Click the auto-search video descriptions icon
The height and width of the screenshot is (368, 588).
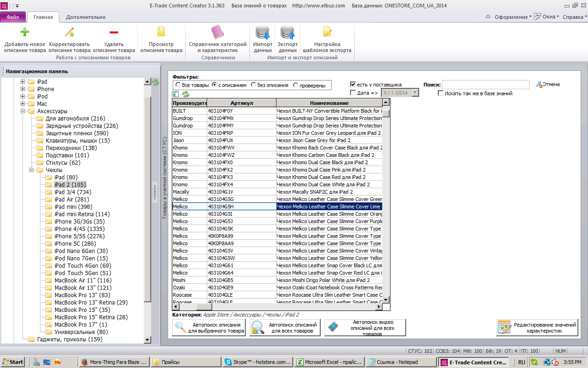click(333, 328)
